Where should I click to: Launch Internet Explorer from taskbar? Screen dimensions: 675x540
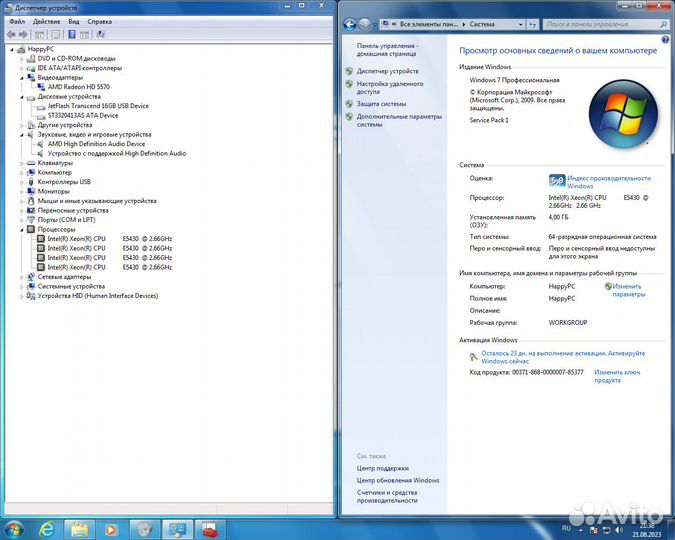[x=46, y=529]
